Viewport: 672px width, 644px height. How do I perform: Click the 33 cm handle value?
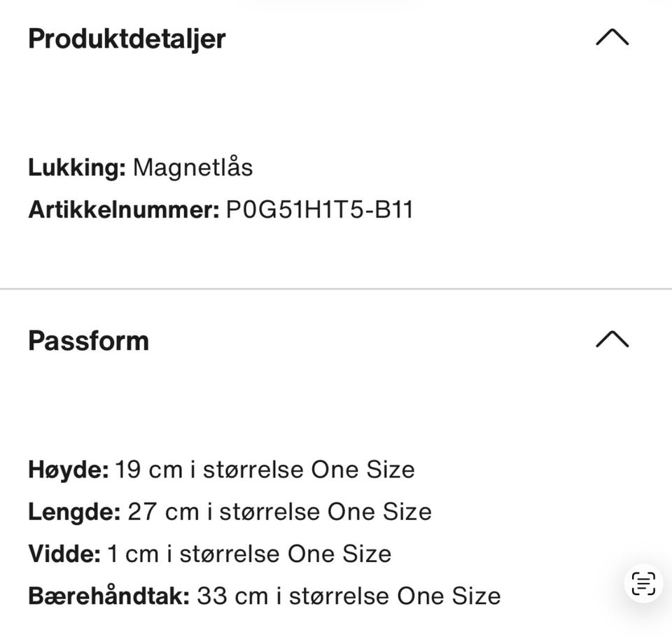click(232, 596)
